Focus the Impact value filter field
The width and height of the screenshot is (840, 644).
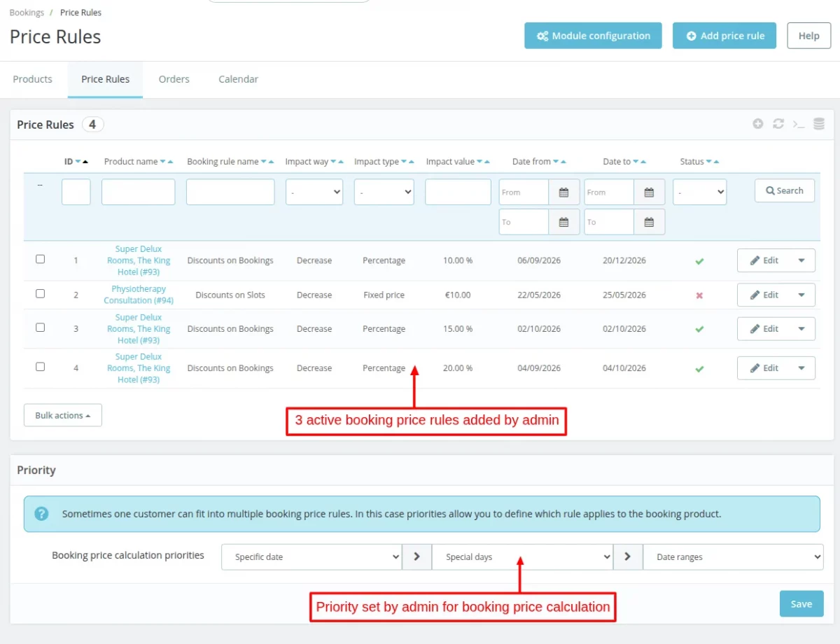(458, 192)
